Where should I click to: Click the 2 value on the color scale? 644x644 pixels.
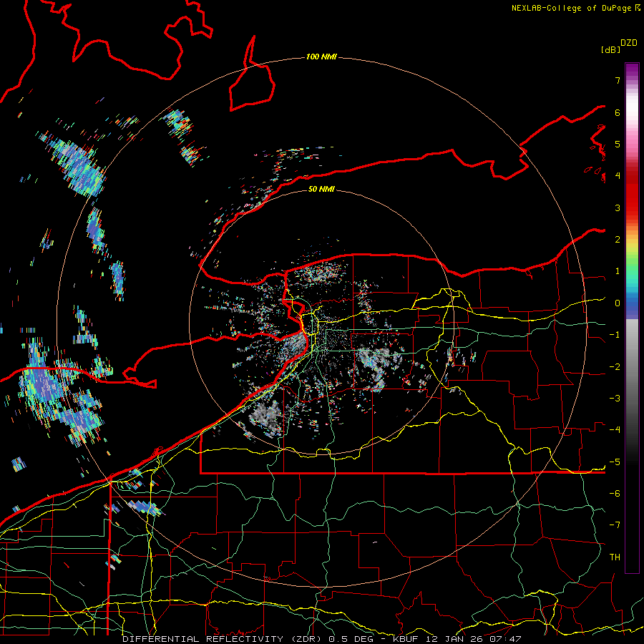tap(618, 240)
